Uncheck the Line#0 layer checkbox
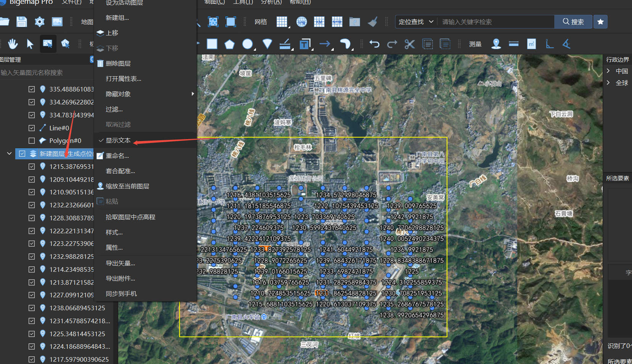The width and height of the screenshot is (632, 364). click(32, 128)
